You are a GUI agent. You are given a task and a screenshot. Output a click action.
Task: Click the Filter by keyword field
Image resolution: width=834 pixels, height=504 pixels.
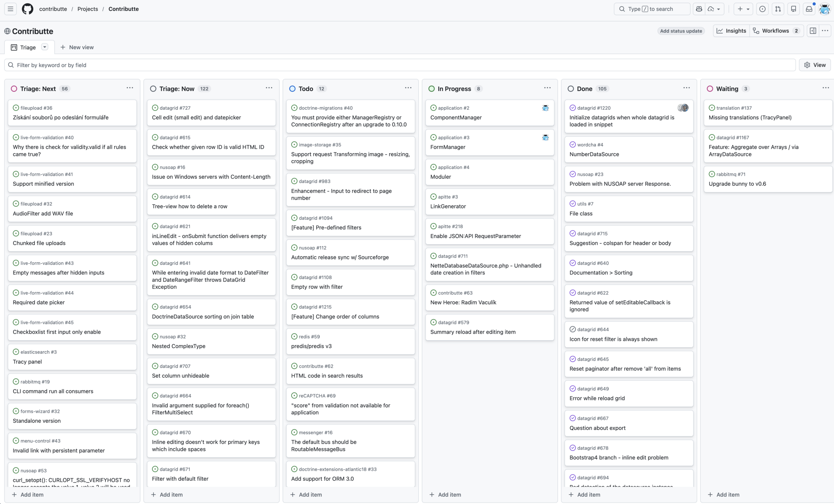pos(399,65)
